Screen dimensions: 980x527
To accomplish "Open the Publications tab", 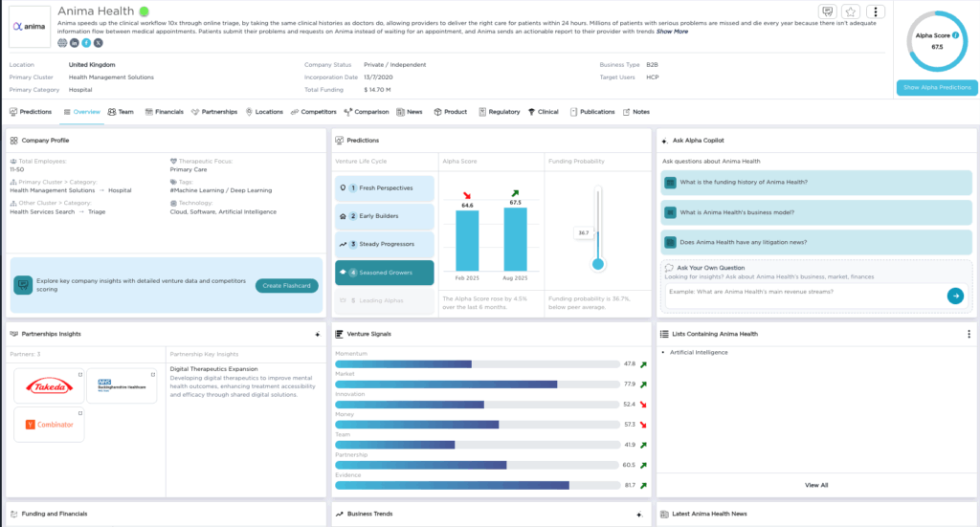I will [592, 112].
